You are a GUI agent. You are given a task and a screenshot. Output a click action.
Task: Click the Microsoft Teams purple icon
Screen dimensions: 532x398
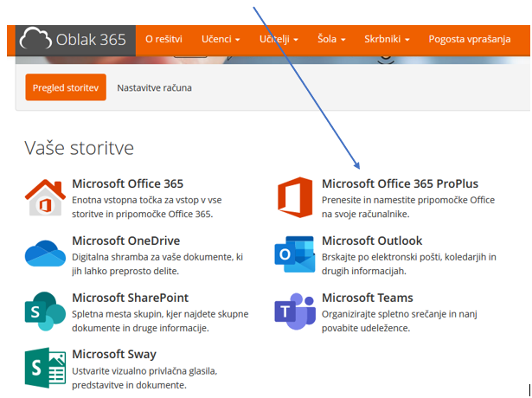[x=295, y=311]
